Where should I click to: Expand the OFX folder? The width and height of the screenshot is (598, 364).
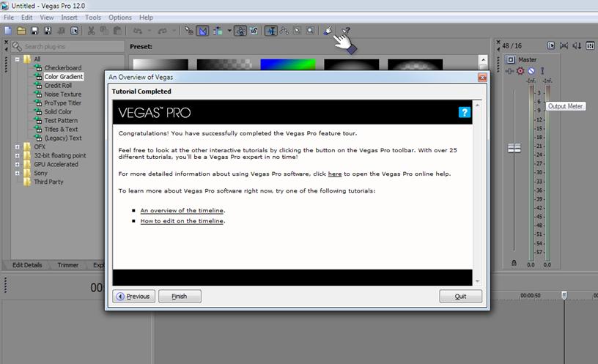[x=17, y=146]
